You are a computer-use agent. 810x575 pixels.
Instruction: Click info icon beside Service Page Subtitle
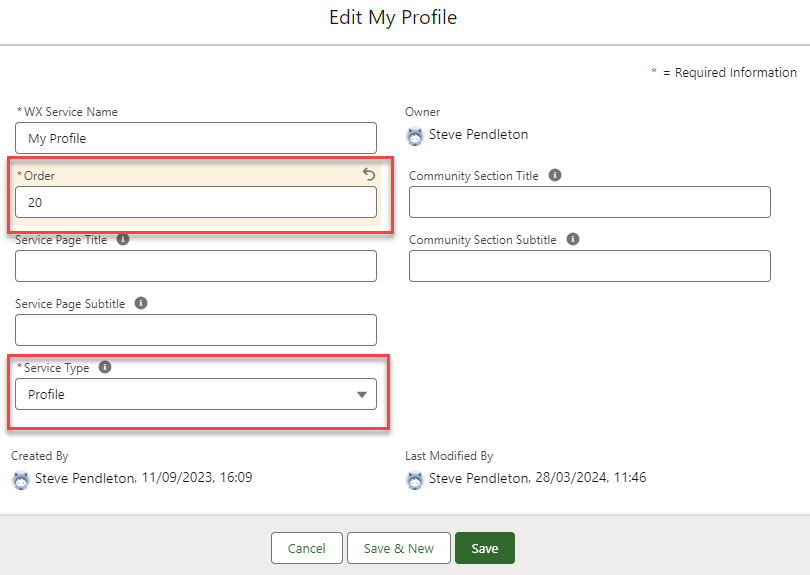[x=141, y=303]
